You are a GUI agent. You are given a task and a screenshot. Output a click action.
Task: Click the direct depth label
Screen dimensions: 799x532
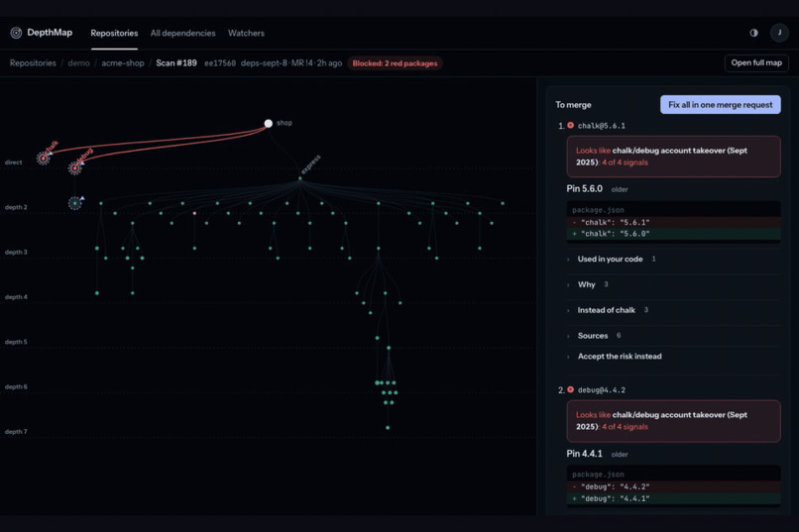point(14,162)
